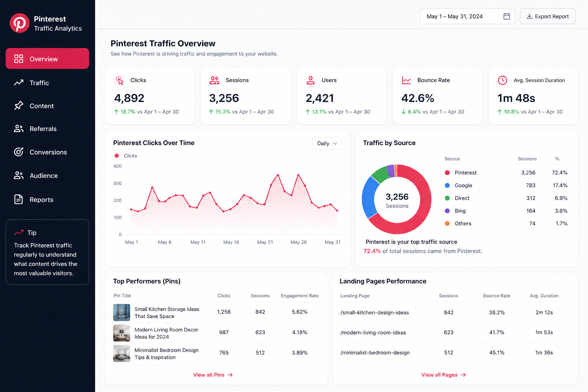Viewport: 588px width, 392px height.
Task: Open the Modern Living Room Decor pin thumbnail
Action: [x=122, y=333]
